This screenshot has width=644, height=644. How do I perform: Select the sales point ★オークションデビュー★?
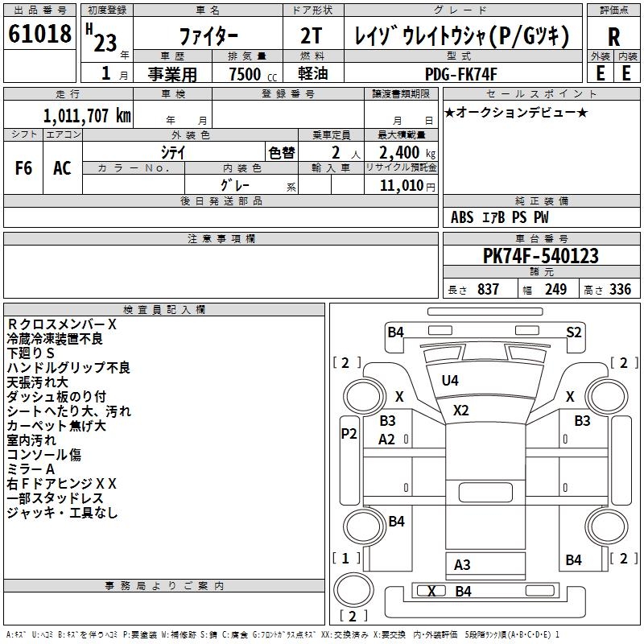516,112
